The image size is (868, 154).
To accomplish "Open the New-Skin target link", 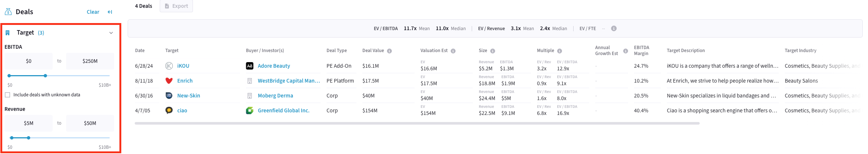I will tap(188, 96).
